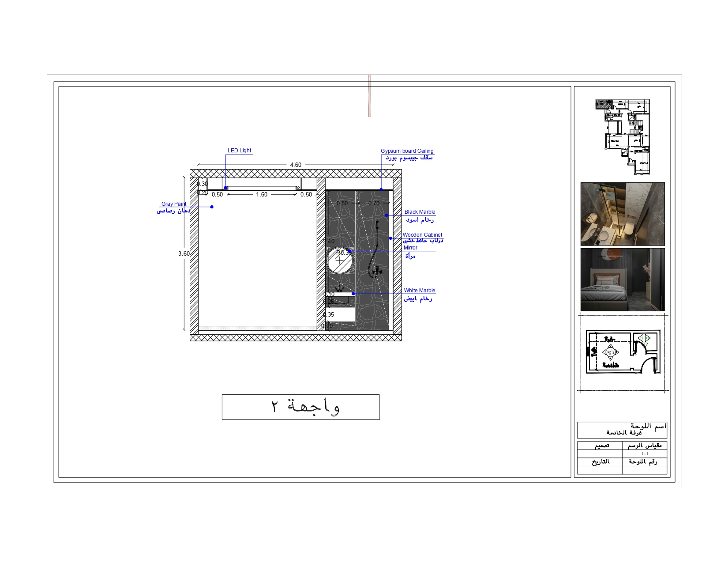Open the Black Marble label link
This screenshot has height=563, width=728.
pos(420,212)
